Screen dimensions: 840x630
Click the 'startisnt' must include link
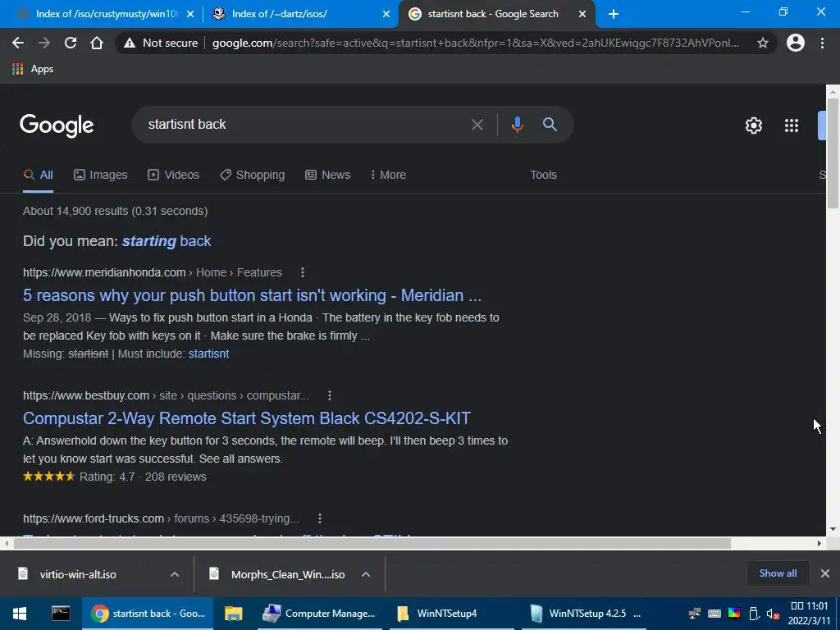[x=208, y=354]
